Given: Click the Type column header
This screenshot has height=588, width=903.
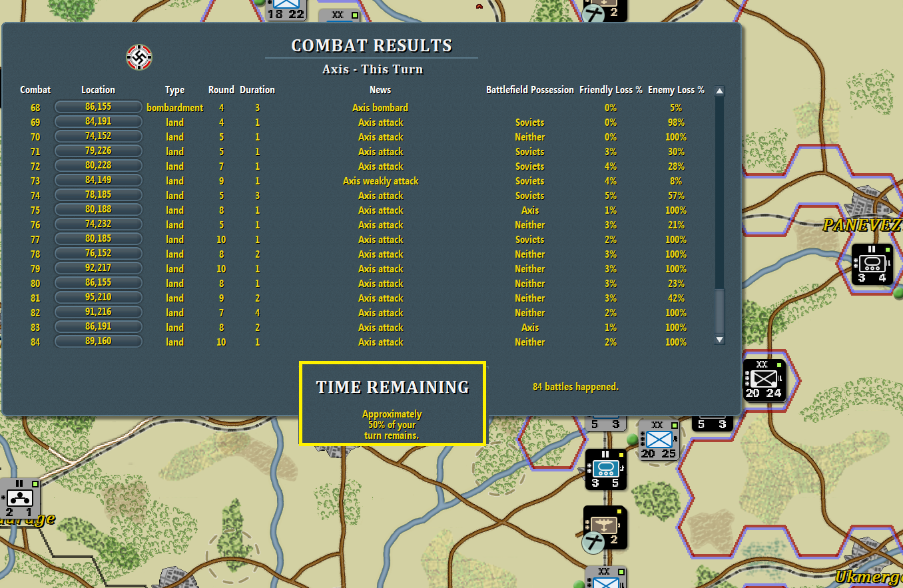Looking at the screenshot, I should (174, 90).
